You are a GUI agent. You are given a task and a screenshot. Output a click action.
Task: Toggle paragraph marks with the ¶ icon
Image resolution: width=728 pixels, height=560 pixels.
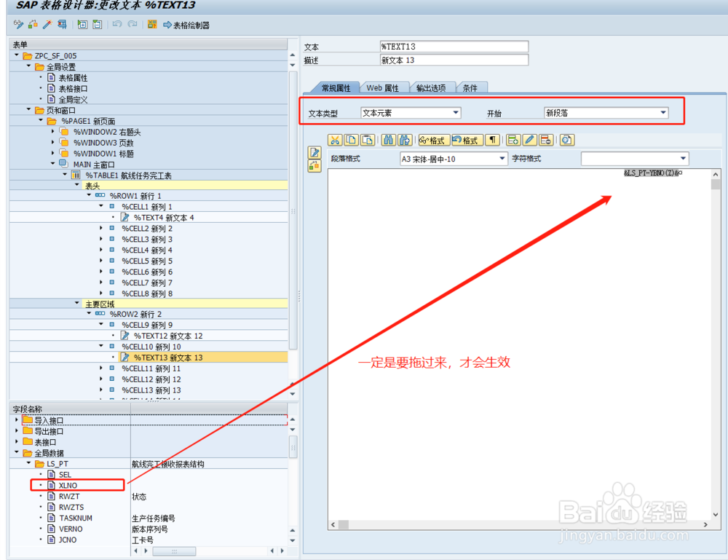point(493,140)
